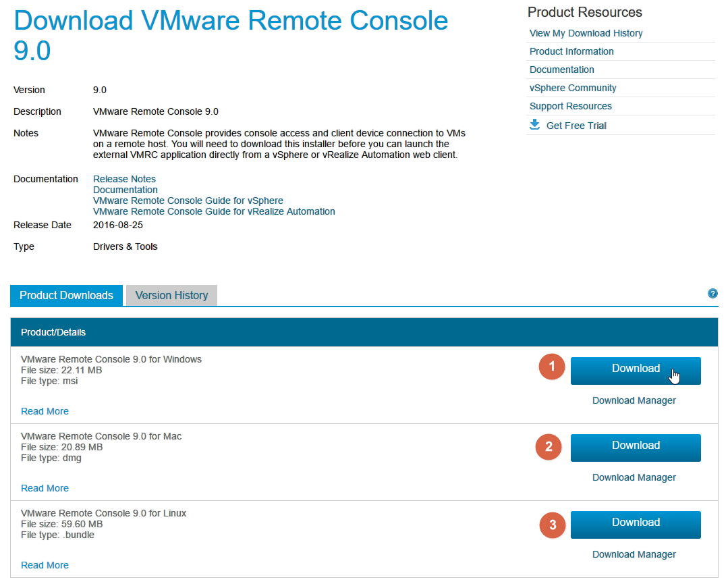
Task: Click the Get Free Trial link text
Action: click(x=576, y=126)
